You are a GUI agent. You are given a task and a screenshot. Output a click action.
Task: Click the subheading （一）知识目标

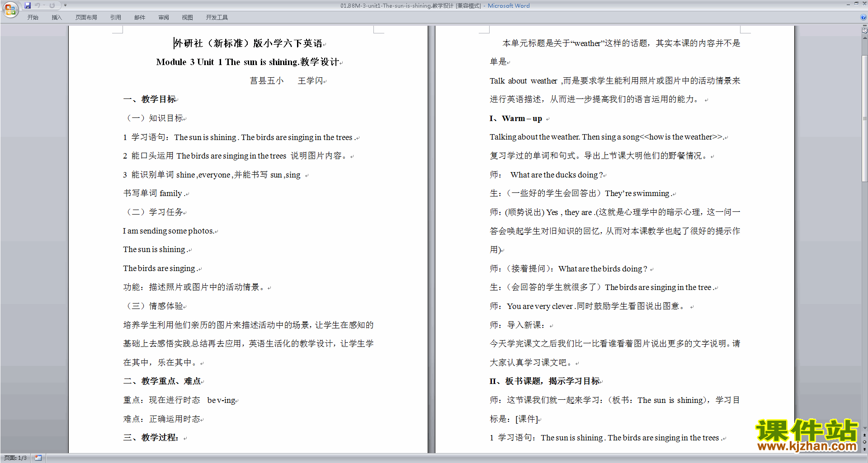[x=155, y=118]
